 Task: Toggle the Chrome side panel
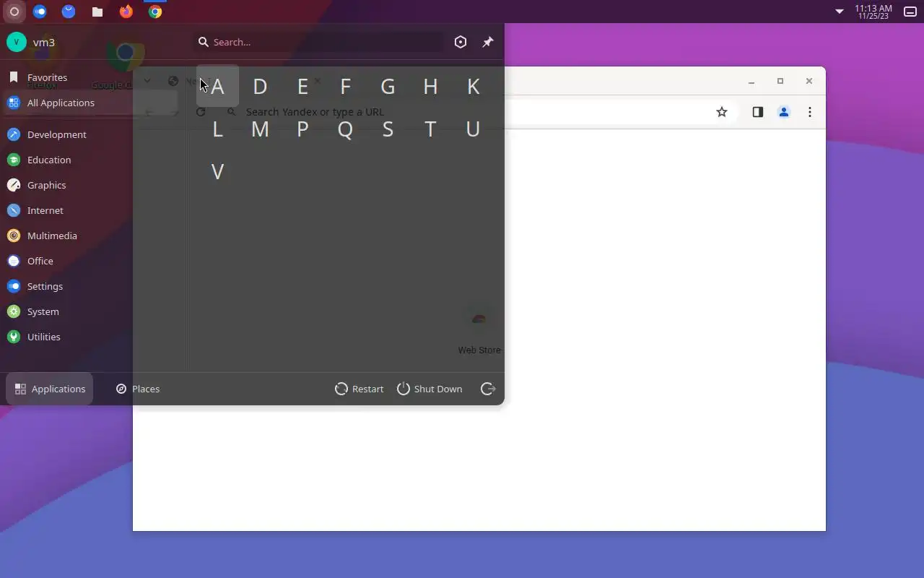click(757, 112)
